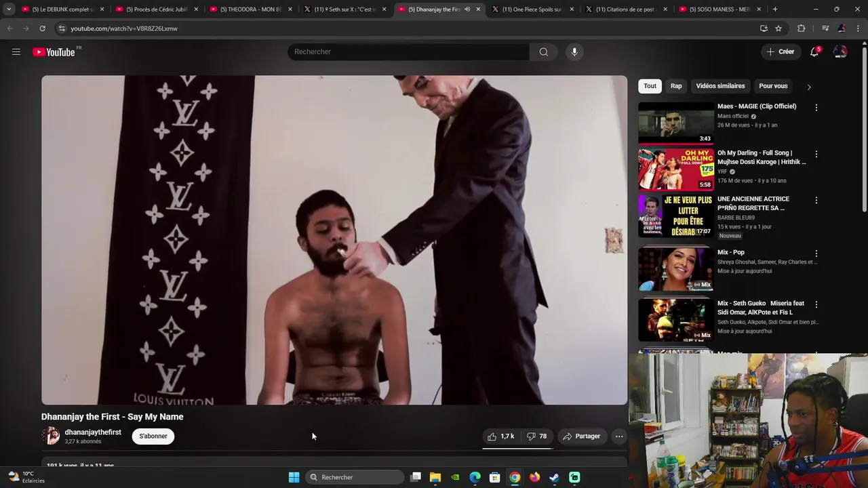Open the channel avatar for dhananjaythefirst

click(51, 436)
